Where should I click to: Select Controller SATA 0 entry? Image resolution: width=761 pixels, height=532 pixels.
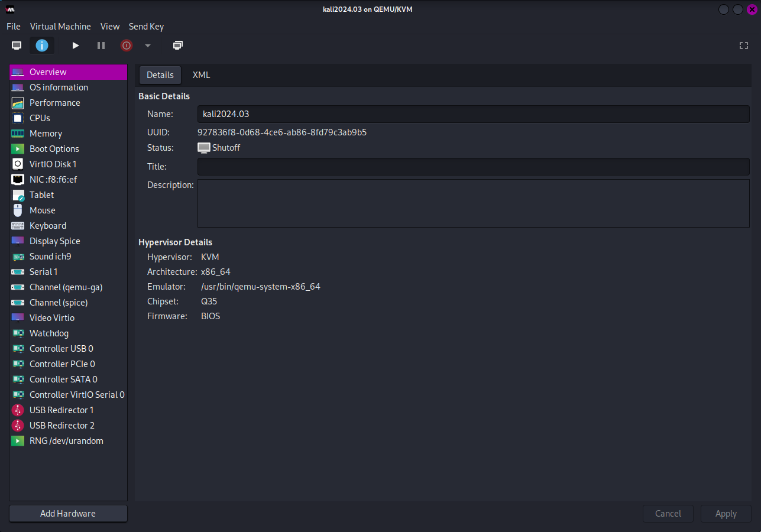click(68, 379)
